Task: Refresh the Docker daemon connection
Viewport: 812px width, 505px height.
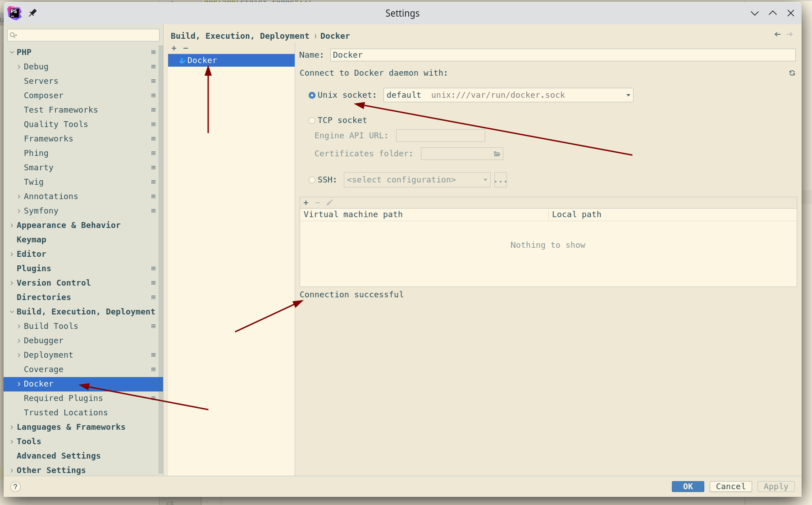Action: pyautogui.click(x=792, y=73)
